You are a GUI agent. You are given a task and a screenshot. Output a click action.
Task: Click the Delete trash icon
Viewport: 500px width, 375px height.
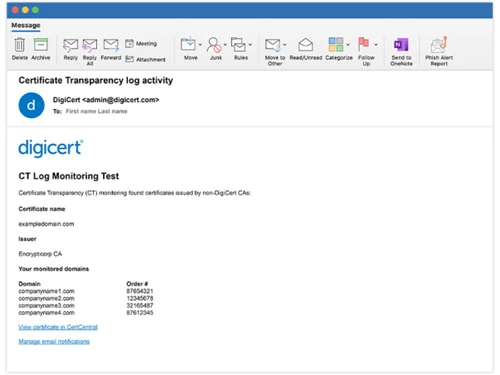click(20, 45)
